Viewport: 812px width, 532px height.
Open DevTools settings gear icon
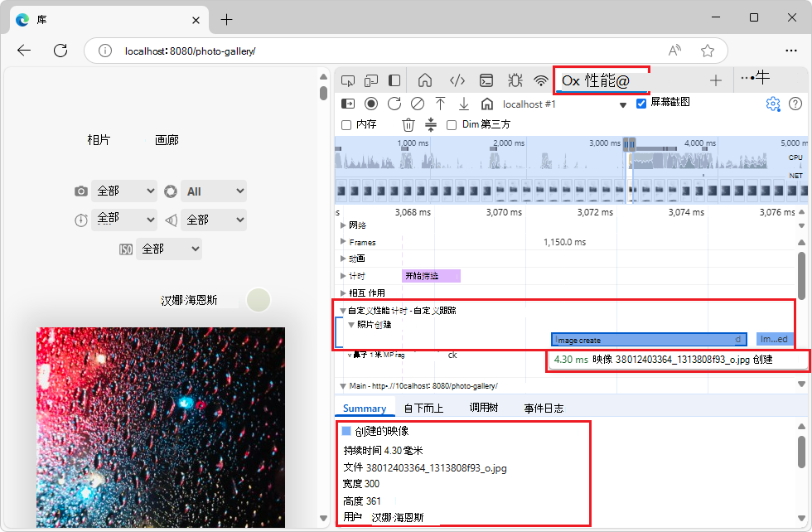point(773,104)
